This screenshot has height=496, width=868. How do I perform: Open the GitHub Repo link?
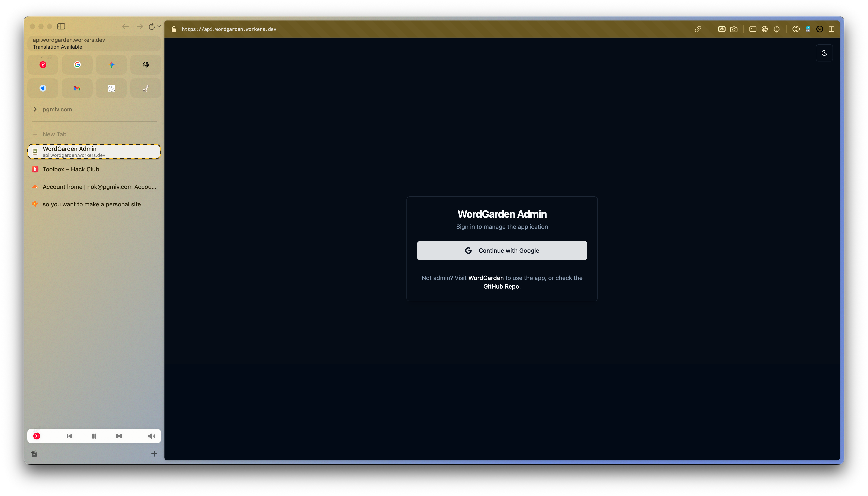pos(501,286)
